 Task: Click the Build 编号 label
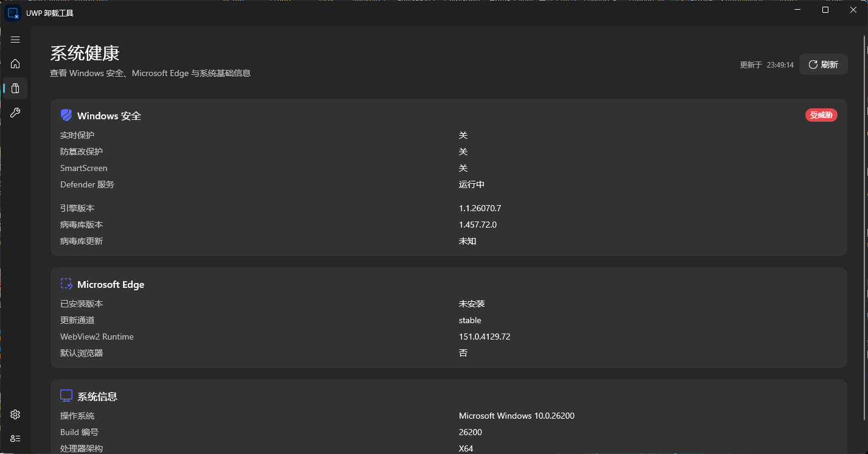point(79,432)
